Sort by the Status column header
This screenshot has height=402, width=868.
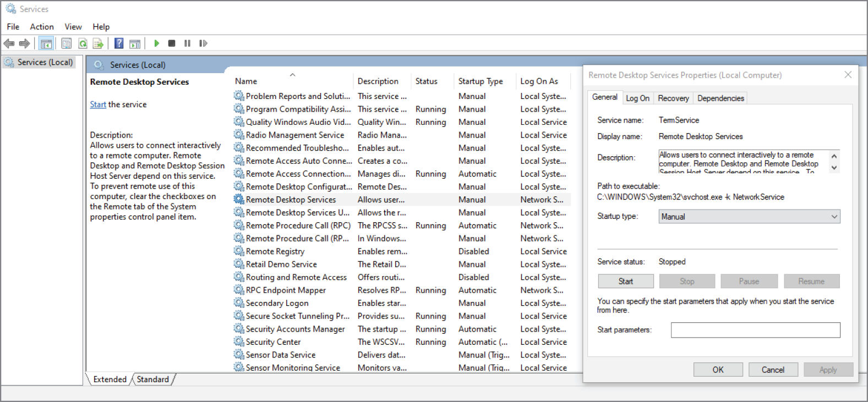(433, 81)
